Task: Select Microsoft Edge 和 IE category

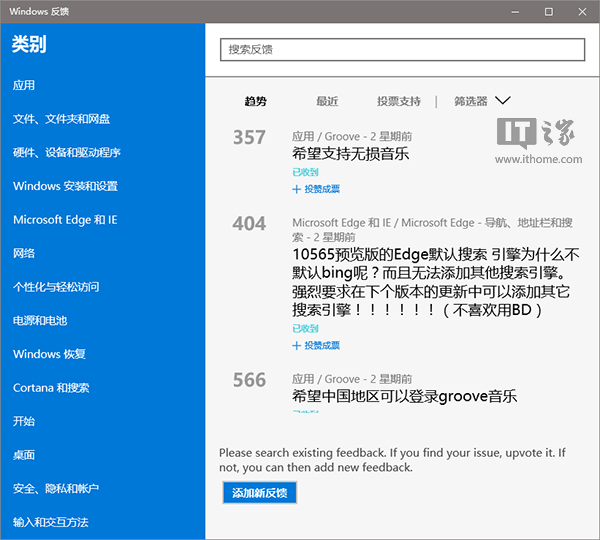Action: (x=65, y=220)
